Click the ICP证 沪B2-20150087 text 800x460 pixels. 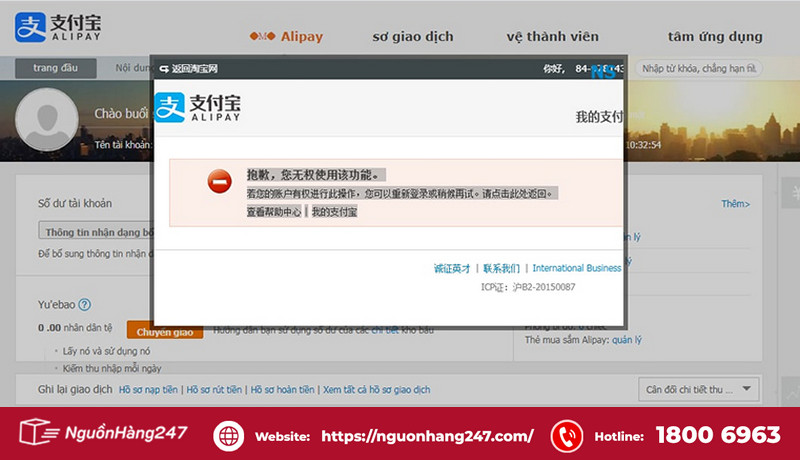click(528, 287)
